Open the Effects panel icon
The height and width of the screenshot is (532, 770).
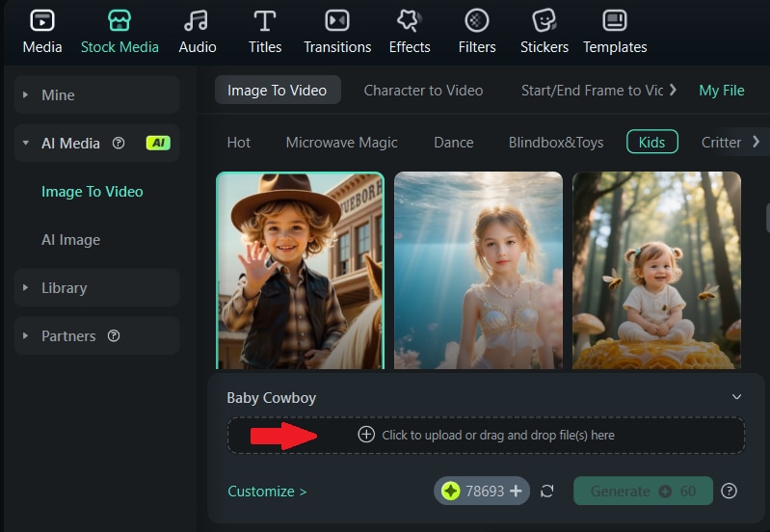(409, 20)
